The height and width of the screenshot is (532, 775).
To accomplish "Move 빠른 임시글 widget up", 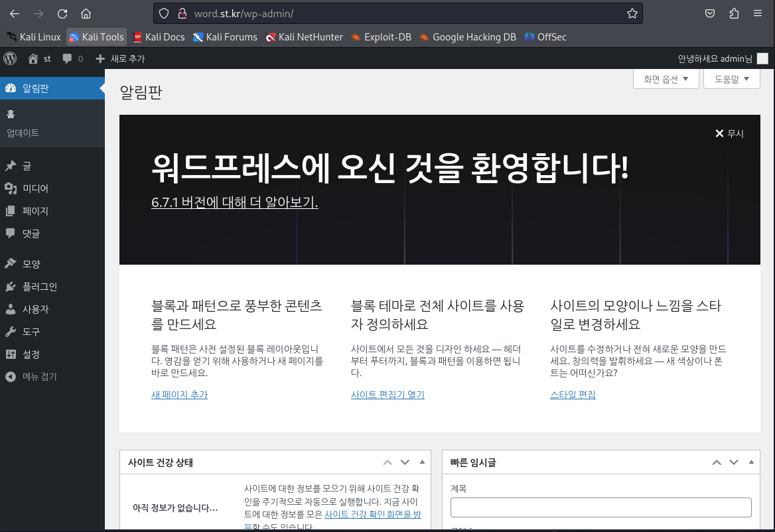I will pyautogui.click(x=717, y=462).
